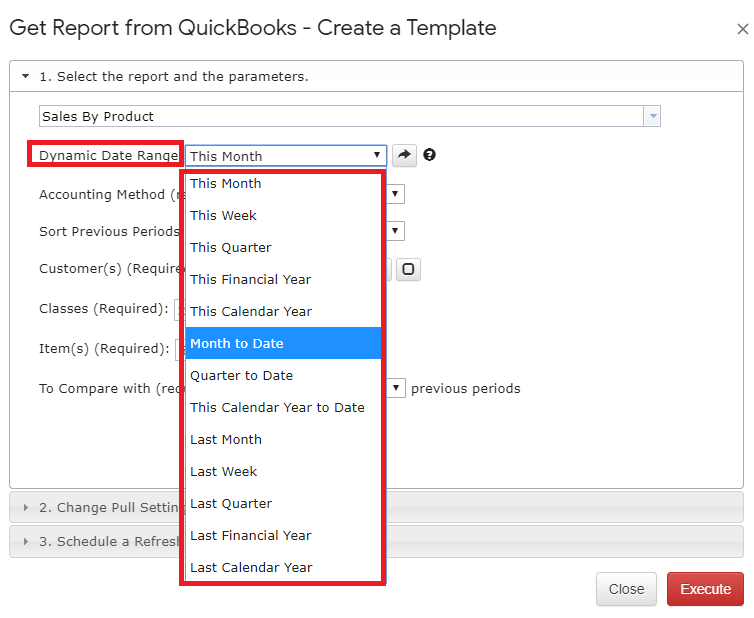Click the Item(s) (Required) label
754x618 pixels.
pos(104,348)
